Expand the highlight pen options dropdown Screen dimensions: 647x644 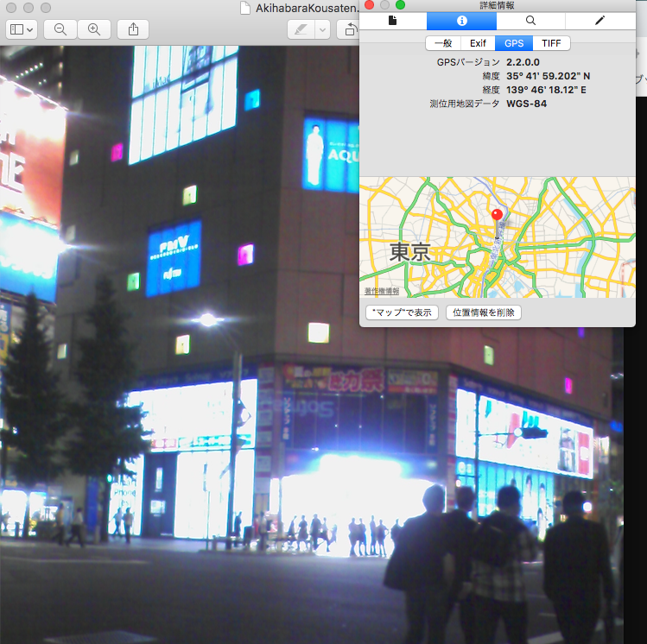click(x=323, y=29)
